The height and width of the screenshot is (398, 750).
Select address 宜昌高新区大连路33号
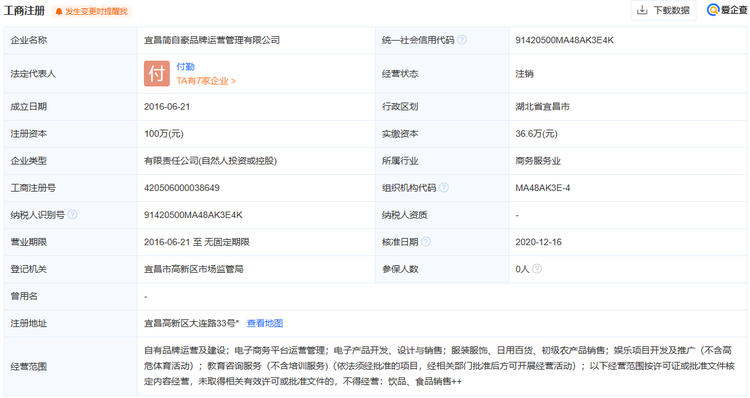pos(191,323)
